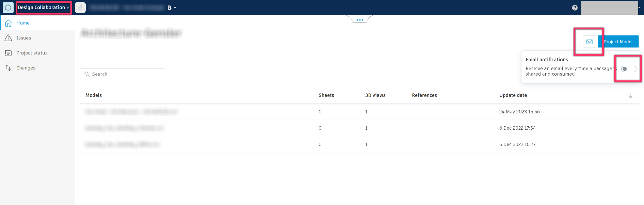Open the user account dropdown arrow
This screenshot has height=205, width=644.
pos(639,7)
